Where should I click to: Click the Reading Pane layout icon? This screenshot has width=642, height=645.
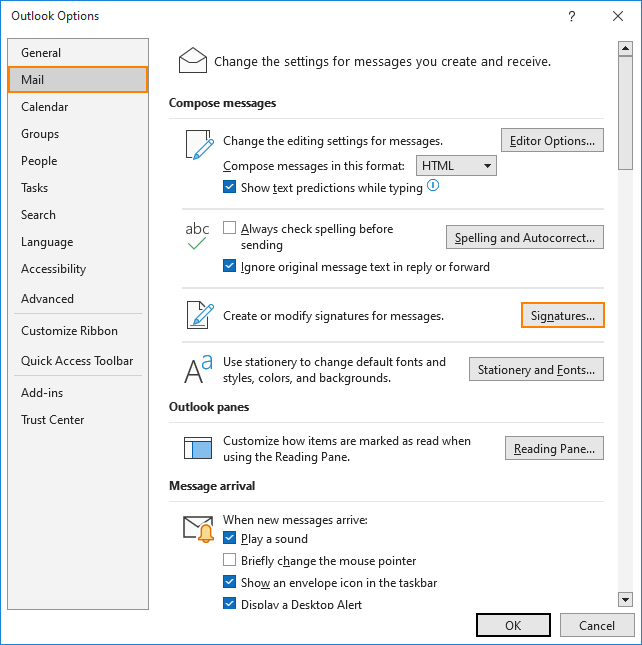(x=198, y=448)
